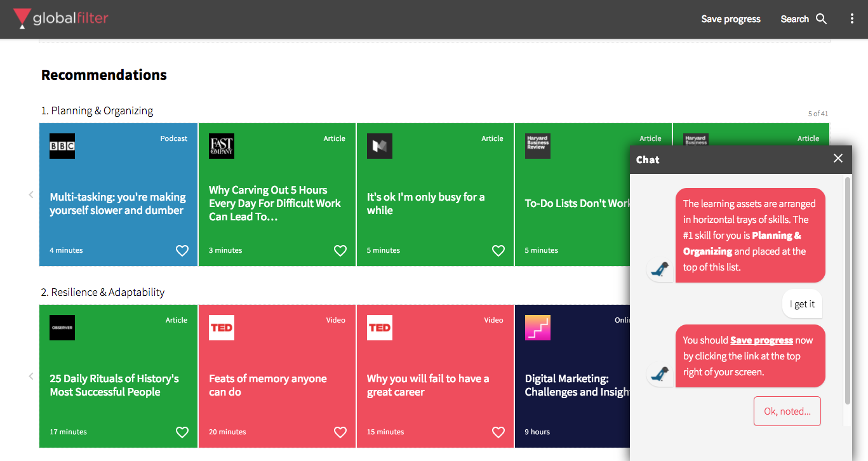Follow the Save progress link in chat

point(761,340)
